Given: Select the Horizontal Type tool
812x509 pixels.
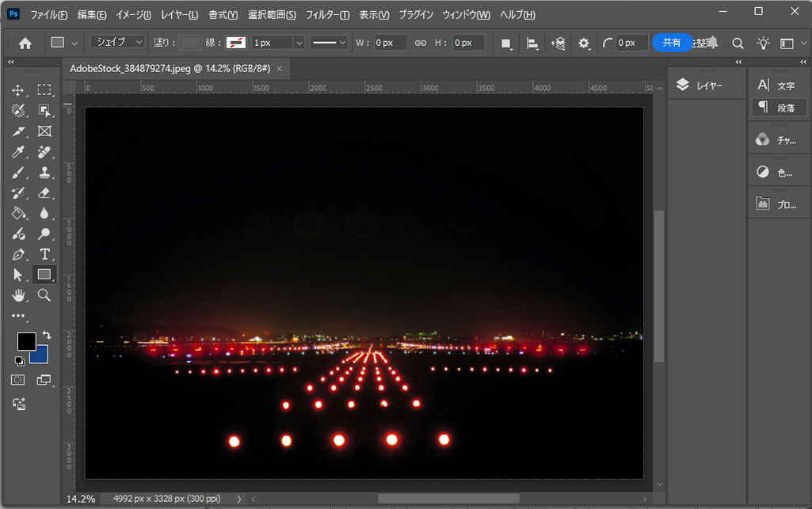Looking at the screenshot, I should tap(44, 254).
